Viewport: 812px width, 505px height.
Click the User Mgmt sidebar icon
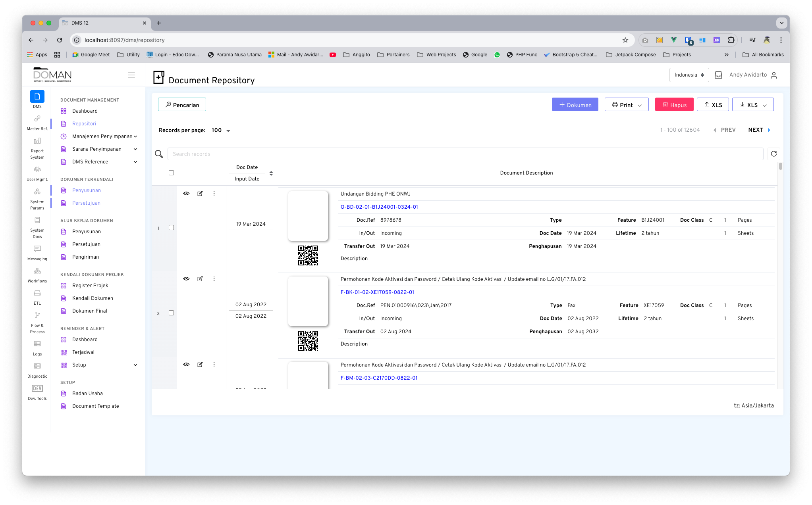[x=37, y=169]
